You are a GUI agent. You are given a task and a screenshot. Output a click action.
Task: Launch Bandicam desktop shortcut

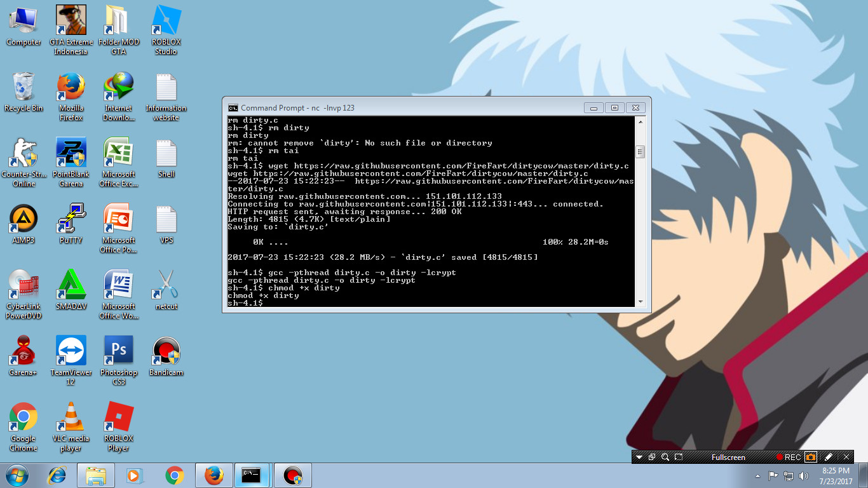point(166,356)
